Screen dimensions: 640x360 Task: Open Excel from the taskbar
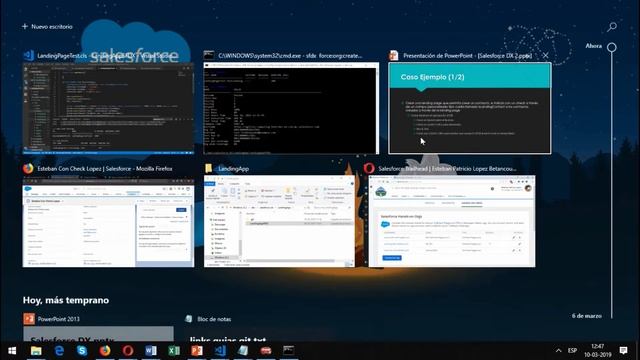pos(174,351)
